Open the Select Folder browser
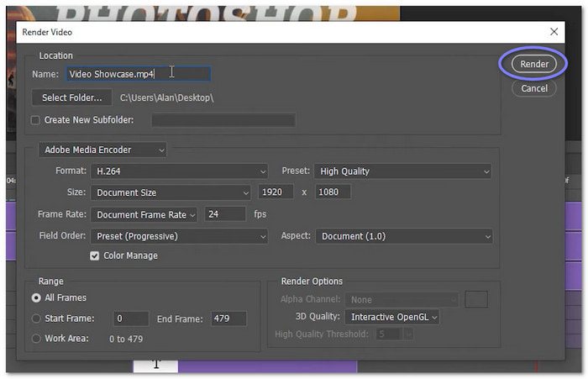 (x=71, y=97)
